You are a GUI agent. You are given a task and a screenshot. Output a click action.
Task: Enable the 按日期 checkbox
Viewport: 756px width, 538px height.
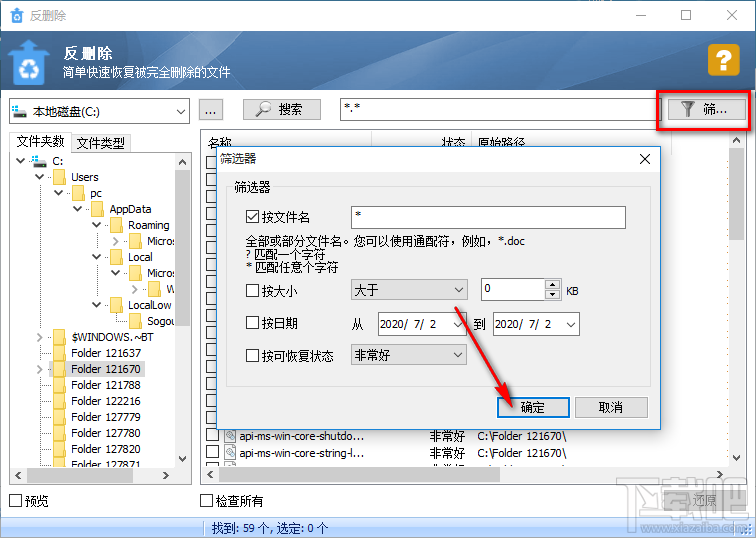pos(252,323)
